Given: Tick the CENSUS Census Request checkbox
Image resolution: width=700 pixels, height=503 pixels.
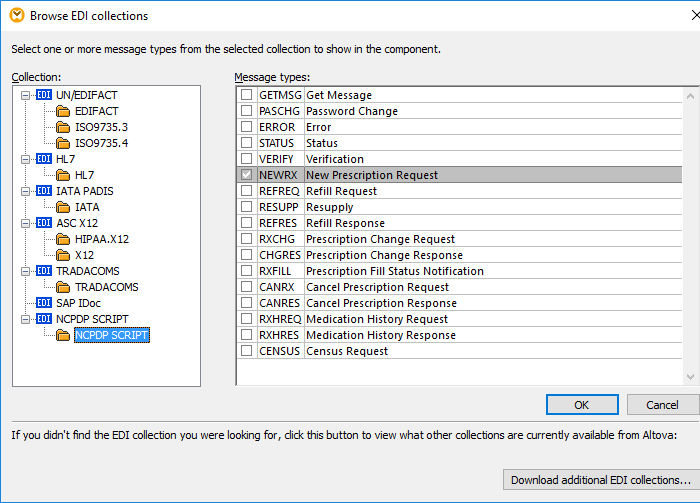Looking at the screenshot, I should point(246,351).
